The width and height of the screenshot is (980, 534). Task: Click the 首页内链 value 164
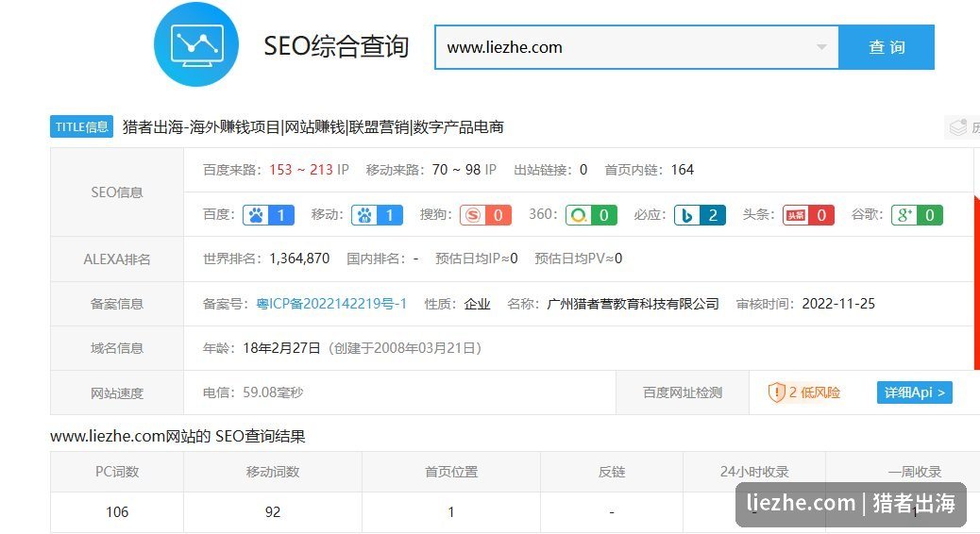[x=683, y=170]
